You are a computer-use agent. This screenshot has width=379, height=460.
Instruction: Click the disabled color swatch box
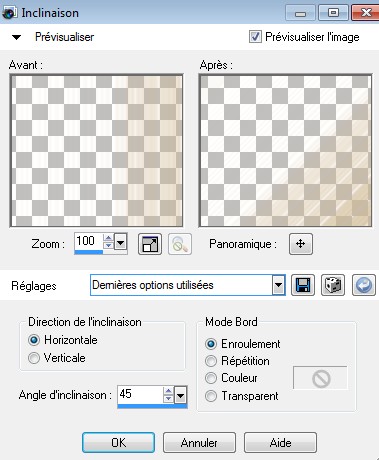[320, 378]
